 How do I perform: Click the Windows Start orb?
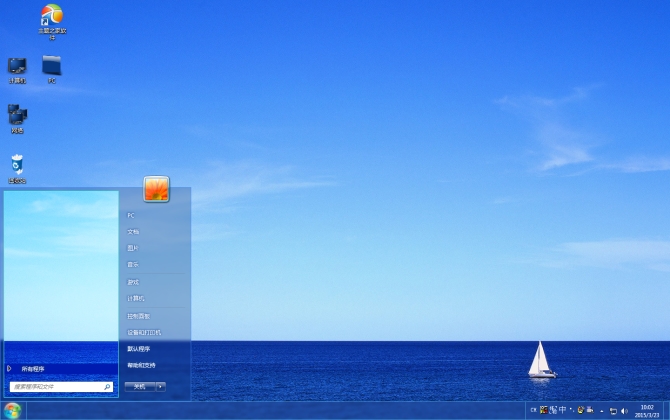click(12, 410)
